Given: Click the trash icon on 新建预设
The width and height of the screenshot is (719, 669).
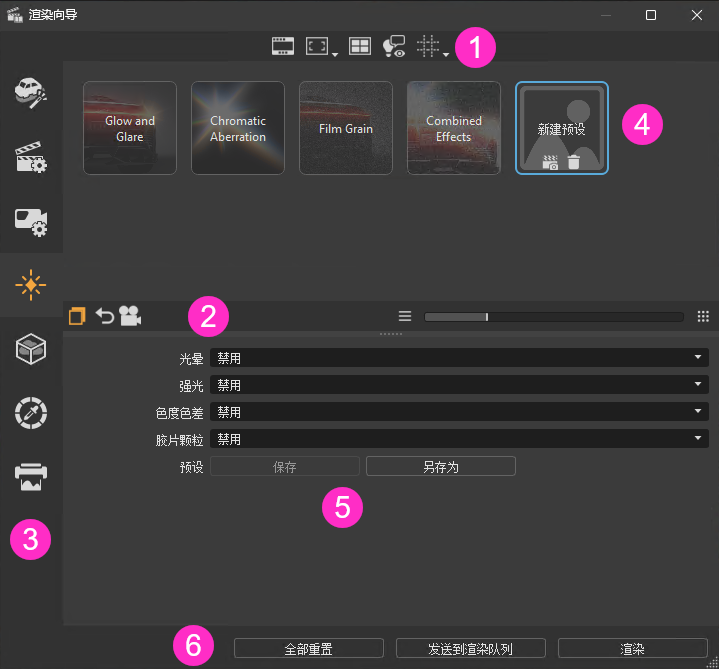Looking at the screenshot, I should pos(574,162).
